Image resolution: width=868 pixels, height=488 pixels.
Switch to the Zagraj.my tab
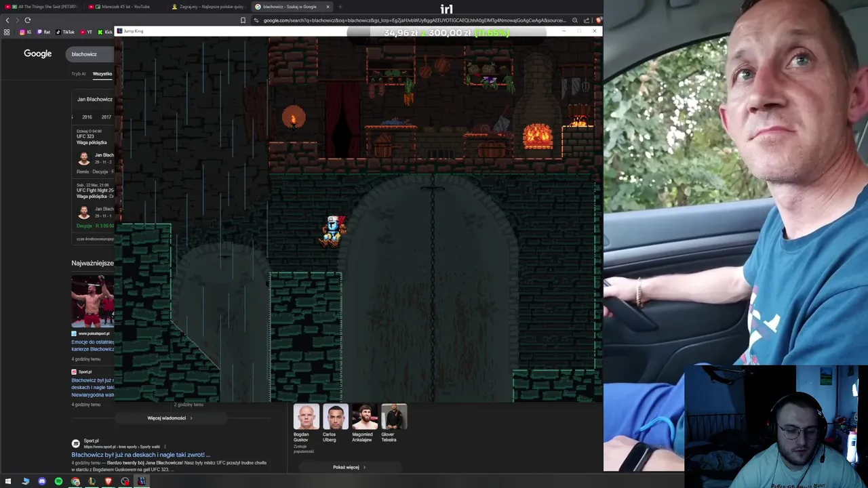209,7
